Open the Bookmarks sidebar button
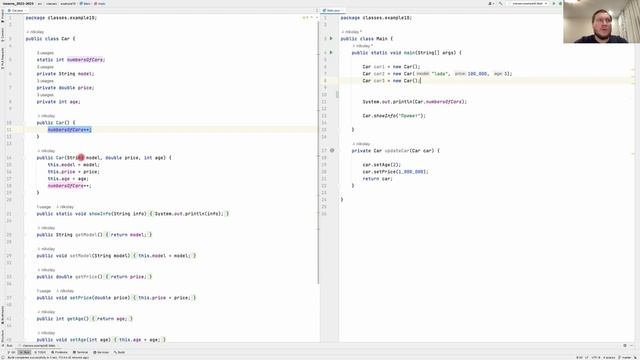Viewport: 640px width, 360px height. (x=2, y=315)
